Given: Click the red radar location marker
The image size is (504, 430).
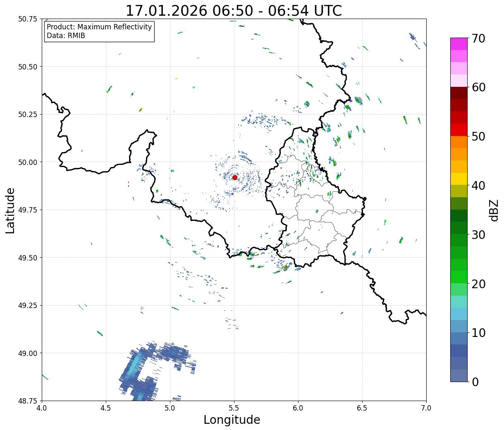Looking at the screenshot, I should 235,177.
